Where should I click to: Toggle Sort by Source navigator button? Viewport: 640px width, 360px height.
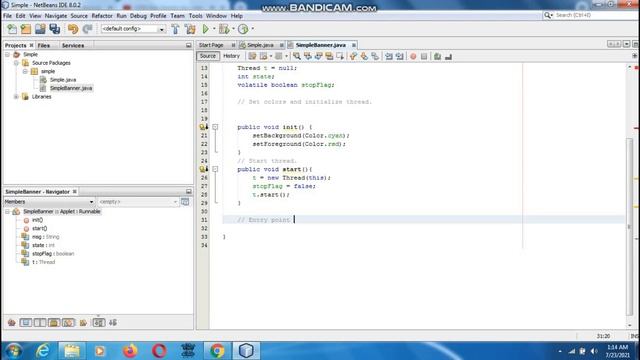pos(113,322)
